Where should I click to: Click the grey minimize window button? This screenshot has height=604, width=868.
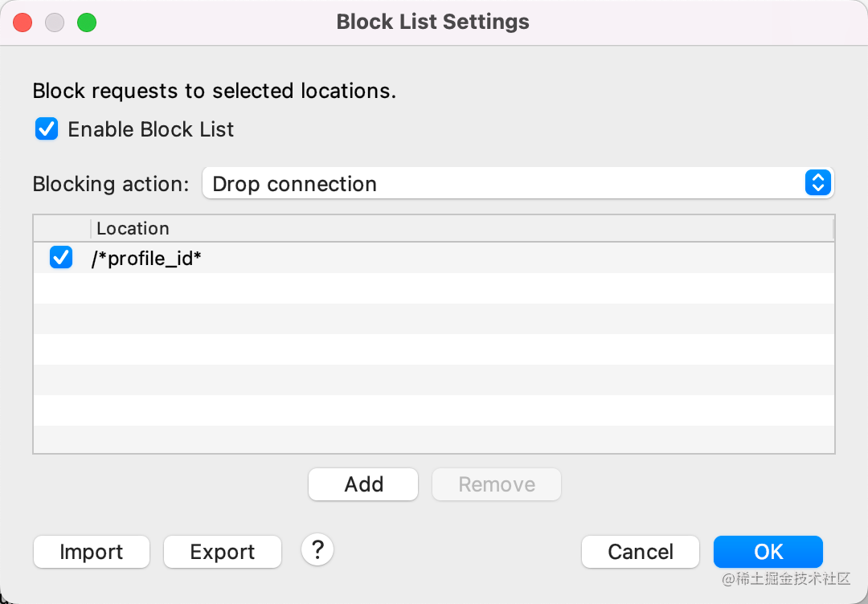(x=55, y=22)
